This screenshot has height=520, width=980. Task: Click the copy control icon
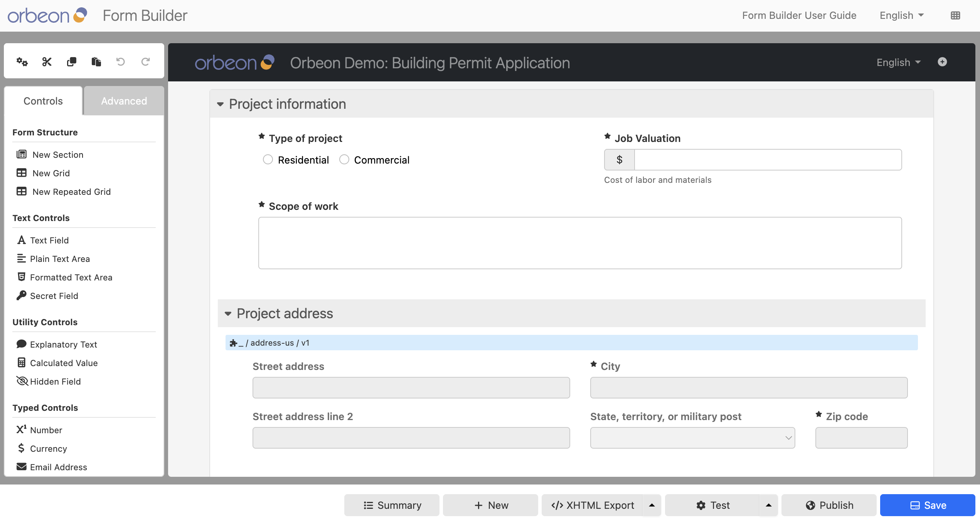71,62
